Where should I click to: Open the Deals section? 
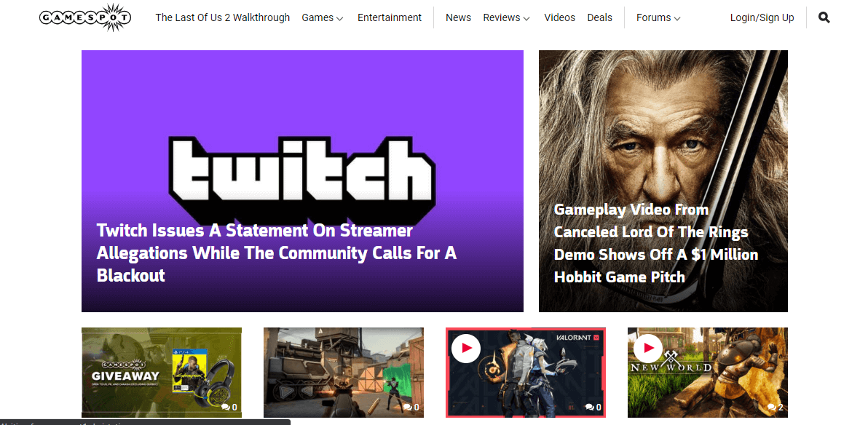599,17
